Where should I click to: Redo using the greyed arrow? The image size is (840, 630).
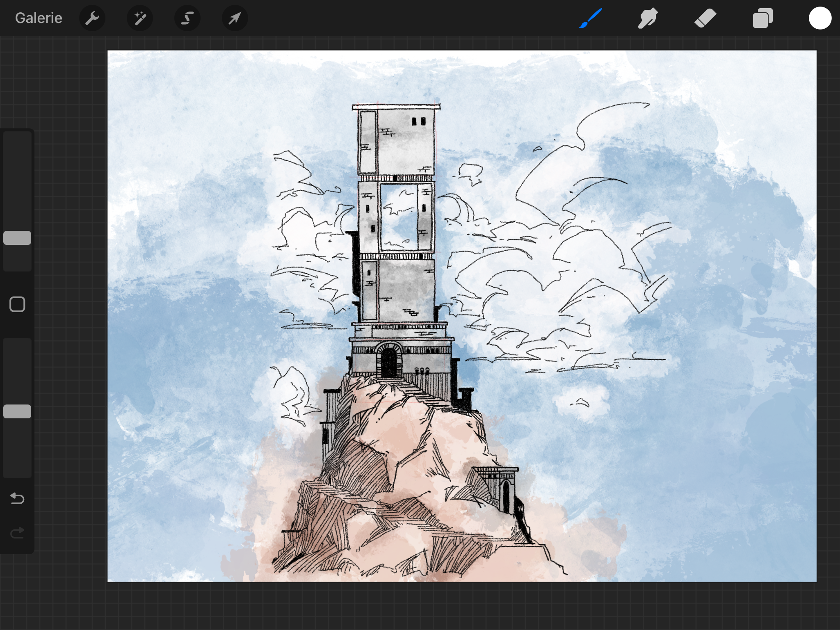(17, 533)
